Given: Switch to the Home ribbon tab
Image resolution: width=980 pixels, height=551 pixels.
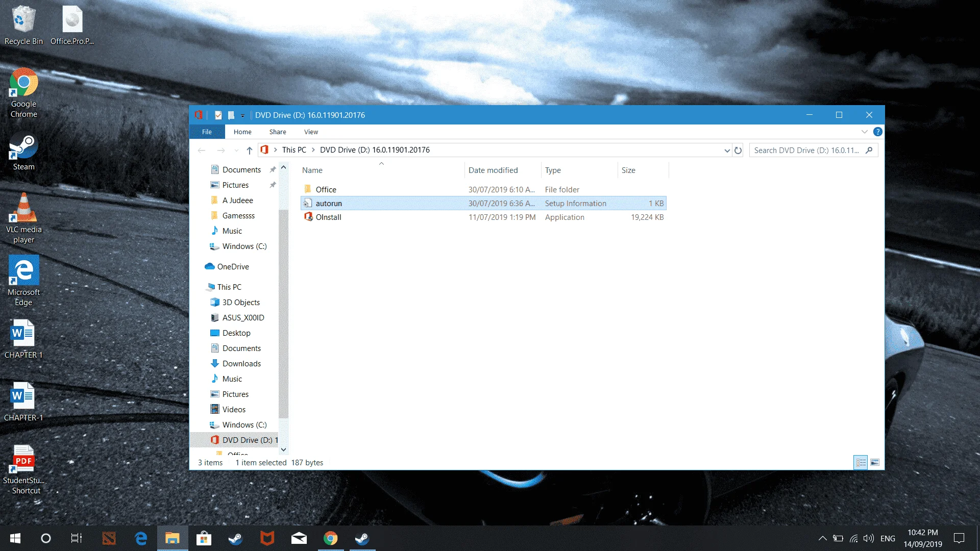Looking at the screenshot, I should (x=242, y=132).
